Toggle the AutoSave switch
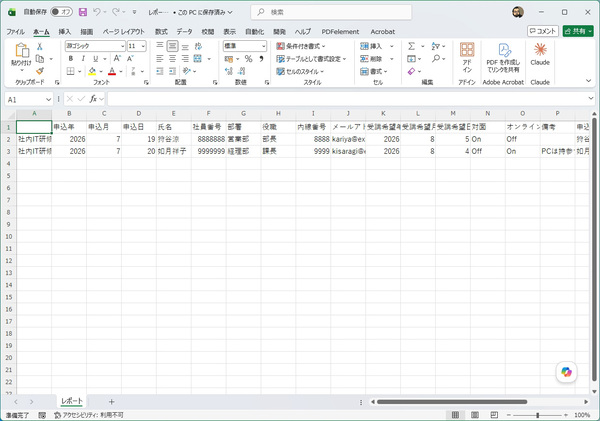The width and height of the screenshot is (600, 421). [x=61, y=12]
